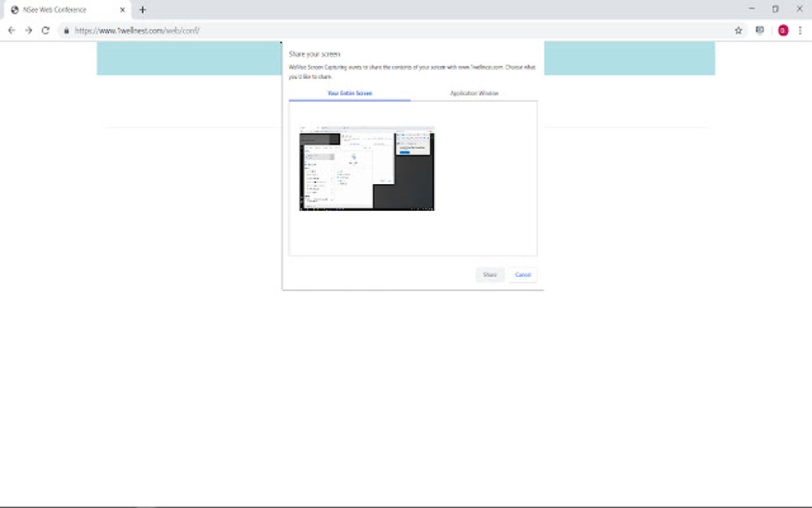Image resolution: width=812 pixels, height=508 pixels.
Task: Click the padlock security icon in address bar
Action: coord(66,30)
